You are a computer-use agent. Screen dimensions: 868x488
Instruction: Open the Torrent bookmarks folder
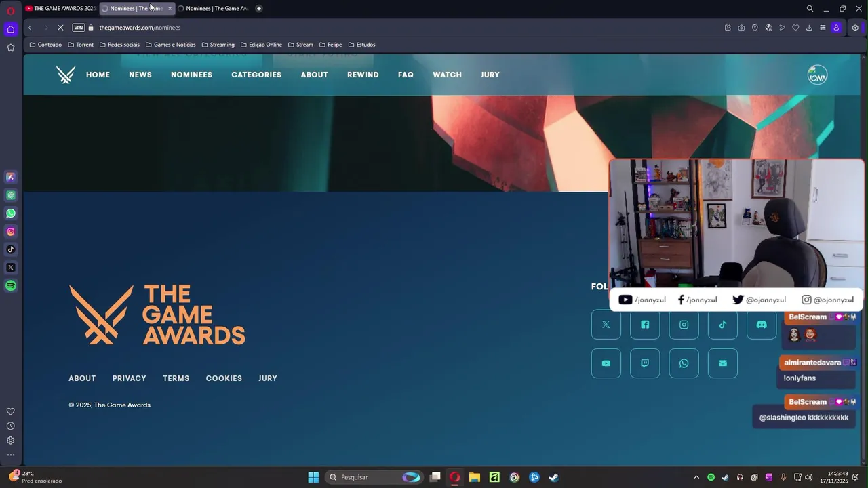[81, 45]
